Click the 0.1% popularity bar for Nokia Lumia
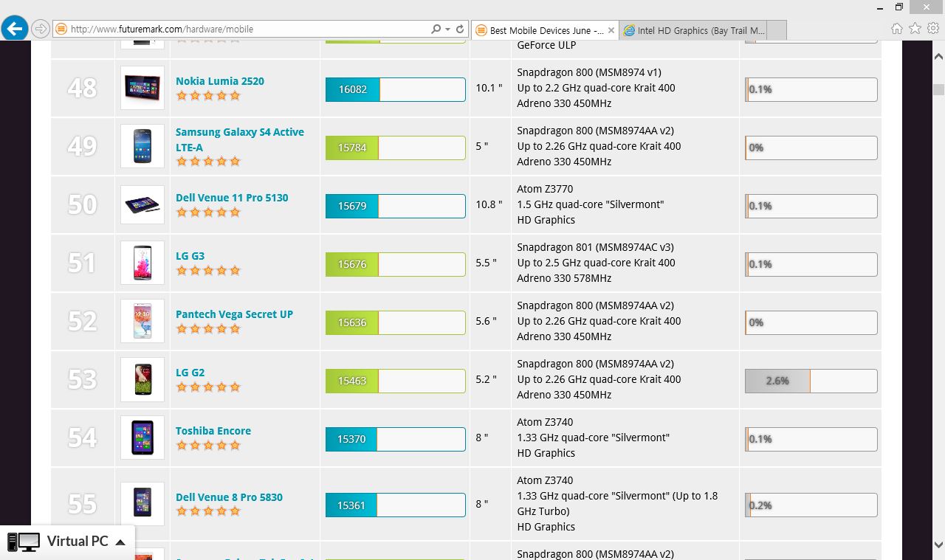The image size is (945, 560). pyautogui.click(x=811, y=89)
